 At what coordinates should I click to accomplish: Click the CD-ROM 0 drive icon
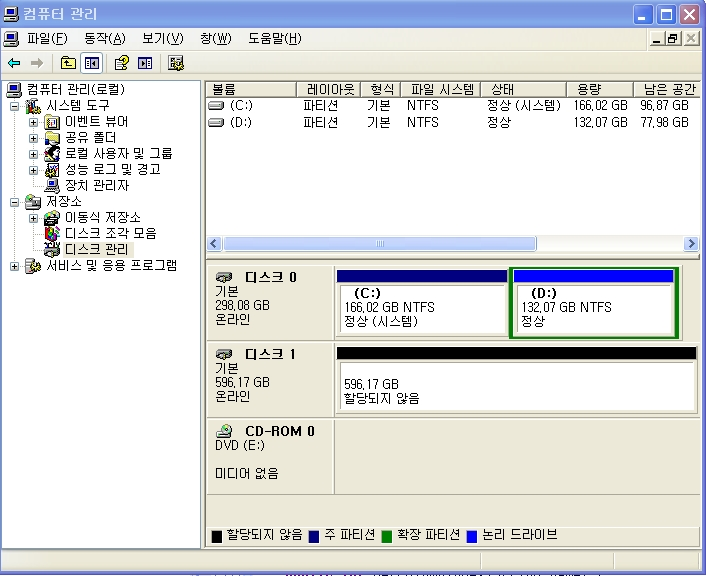[224, 431]
